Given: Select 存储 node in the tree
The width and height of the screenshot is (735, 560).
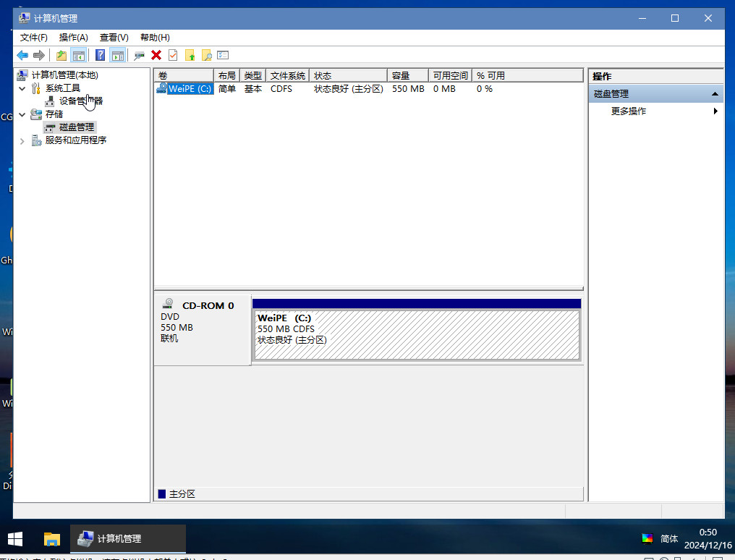Looking at the screenshot, I should click(54, 114).
